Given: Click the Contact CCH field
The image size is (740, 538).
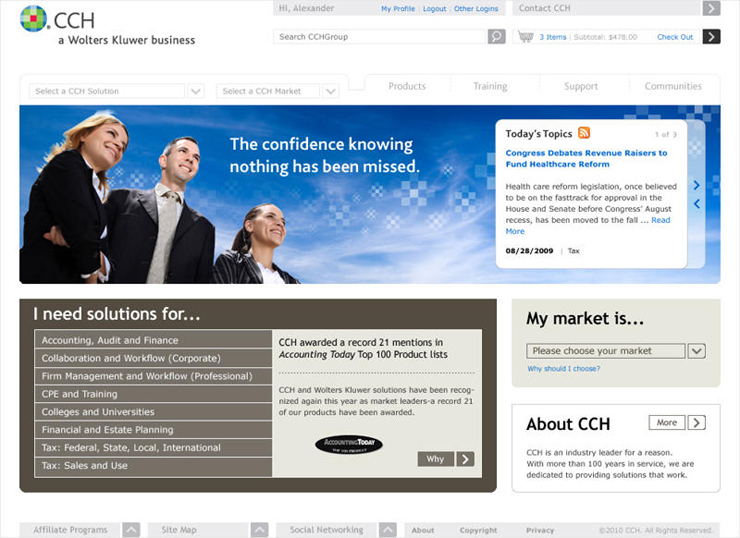Looking at the screenshot, I should 607,8.
